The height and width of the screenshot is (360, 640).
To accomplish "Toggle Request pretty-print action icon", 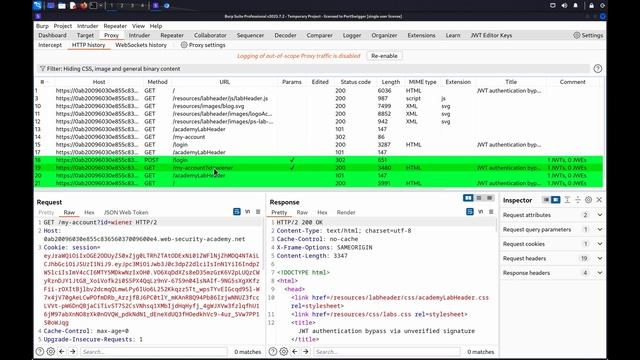I will (237, 211).
